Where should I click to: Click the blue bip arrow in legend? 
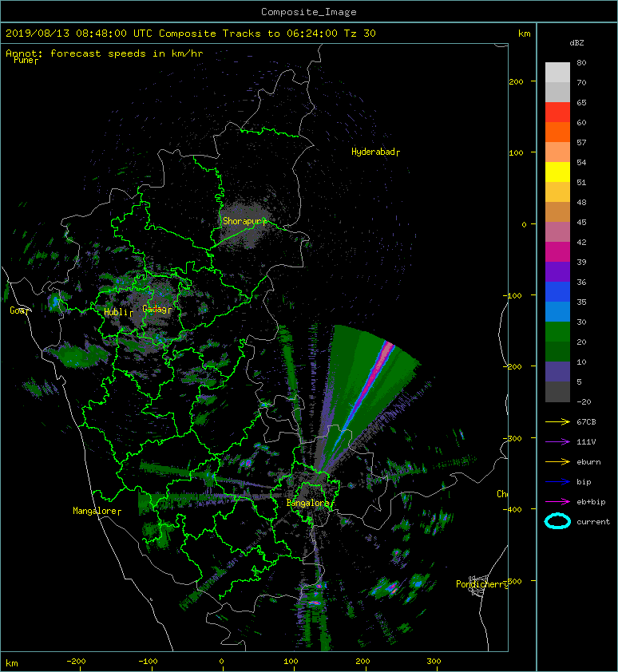[557, 482]
